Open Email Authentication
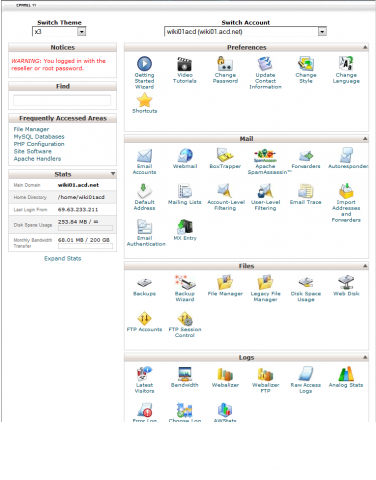The image size is (376, 480). pos(146,233)
